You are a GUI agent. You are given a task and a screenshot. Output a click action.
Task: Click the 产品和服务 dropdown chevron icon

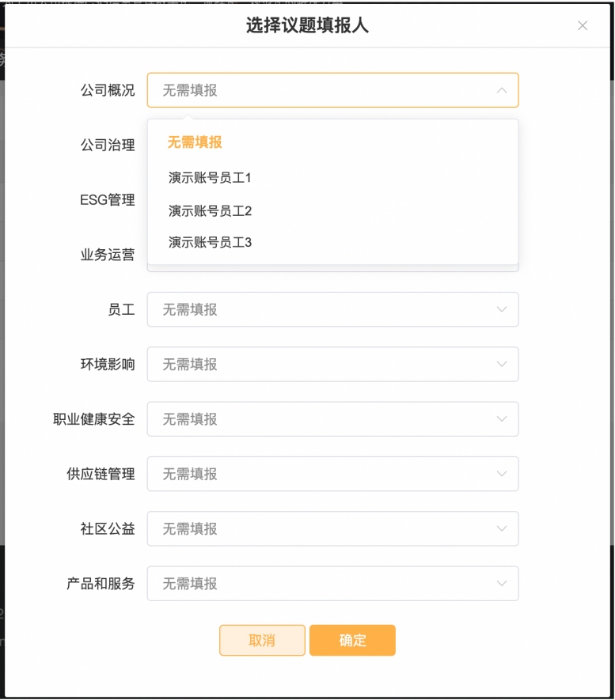click(502, 584)
